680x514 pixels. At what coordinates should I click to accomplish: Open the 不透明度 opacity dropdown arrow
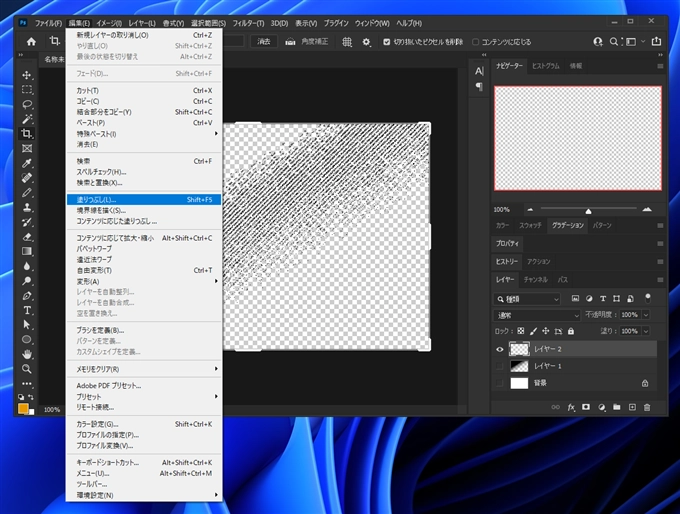(647, 315)
